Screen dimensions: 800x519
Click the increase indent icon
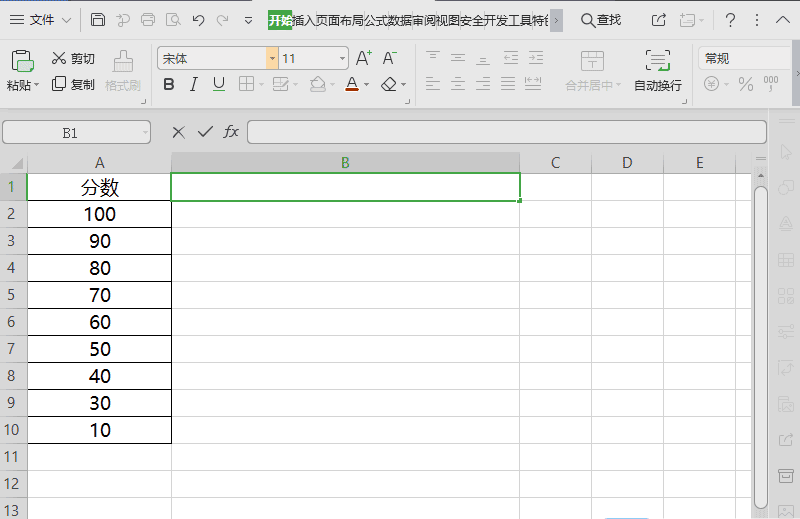(536, 58)
